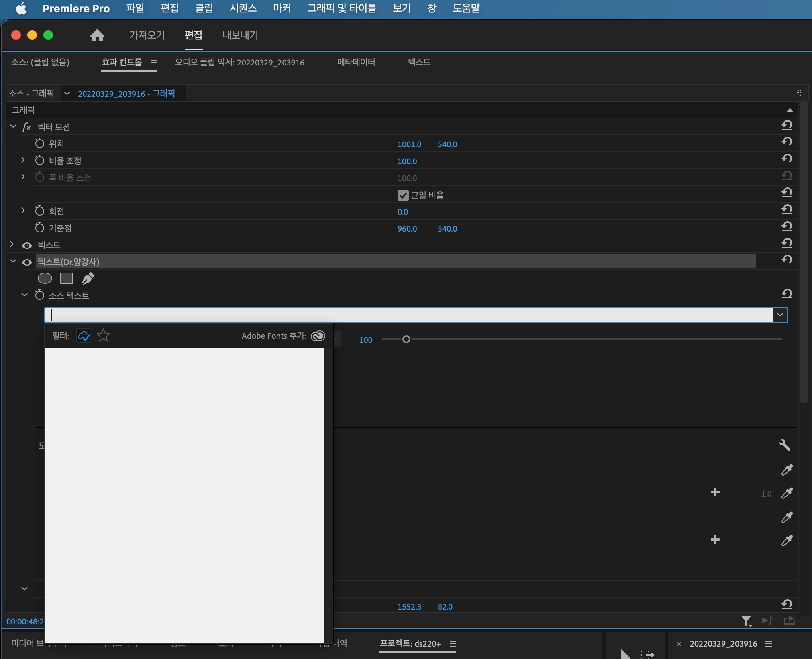Toggle animation stopwatch for 회전
Viewport: 812px width, 659px height.
[x=39, y=211]
